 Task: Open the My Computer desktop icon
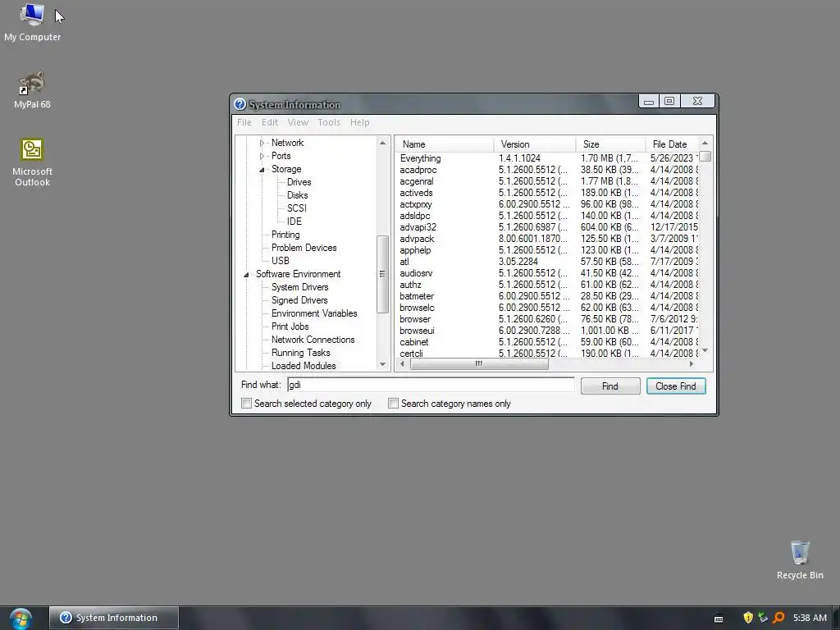tap(32, 22)
